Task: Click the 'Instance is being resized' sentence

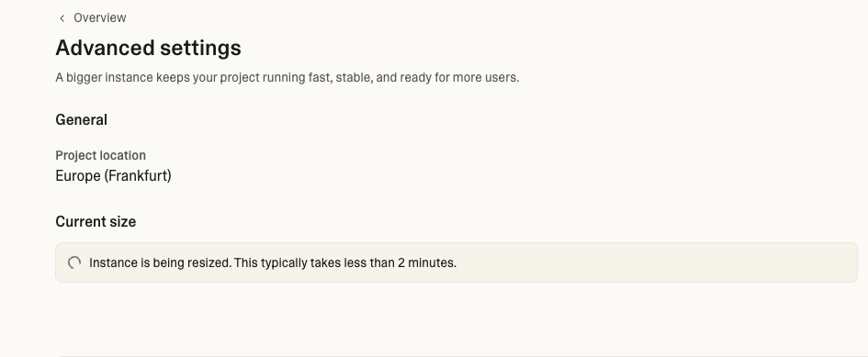Action: 161,262
